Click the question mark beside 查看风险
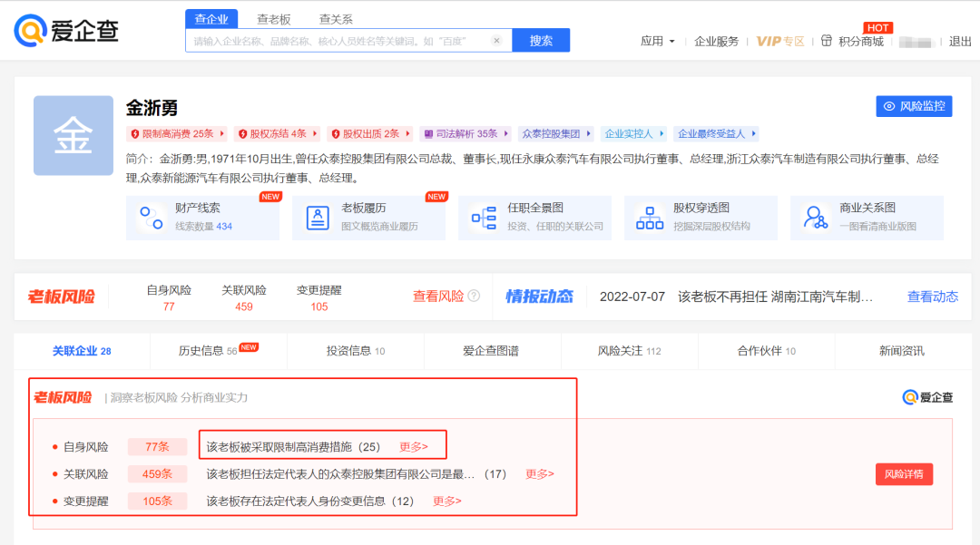The width and height of the screenshot is (980, 545). point(475,296)
